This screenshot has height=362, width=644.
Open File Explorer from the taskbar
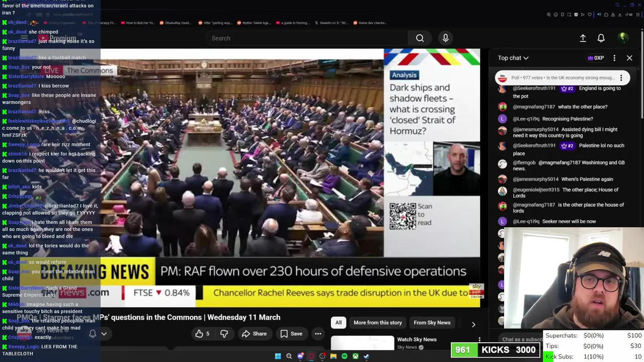[333, 356]
